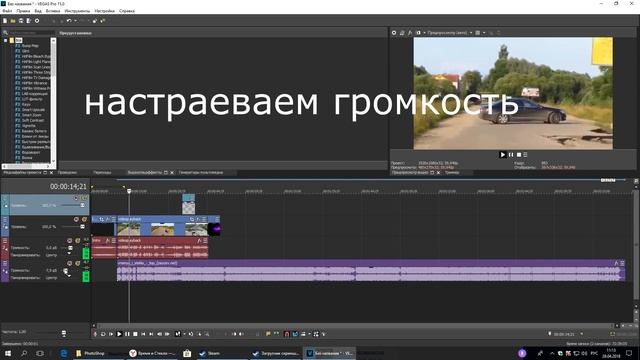
Task: Open the Настройки menu
Action: 104,11
